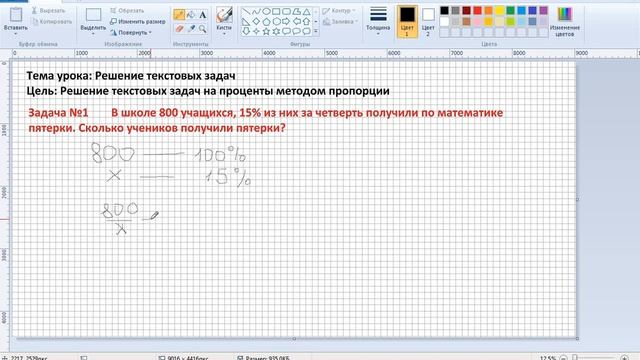Open Изменить размер resize dialog
The image size is (640, 360).
tap(138, 21)
